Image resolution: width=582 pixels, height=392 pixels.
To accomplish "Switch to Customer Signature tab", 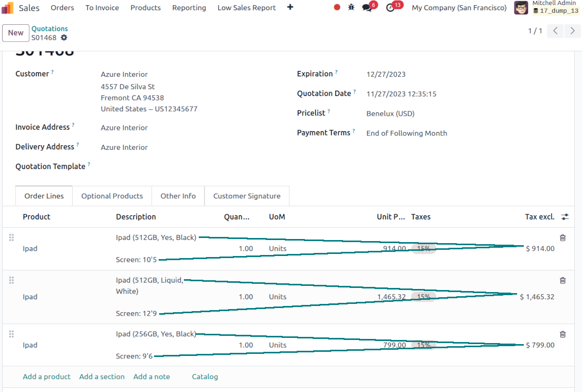I will 247,196.
